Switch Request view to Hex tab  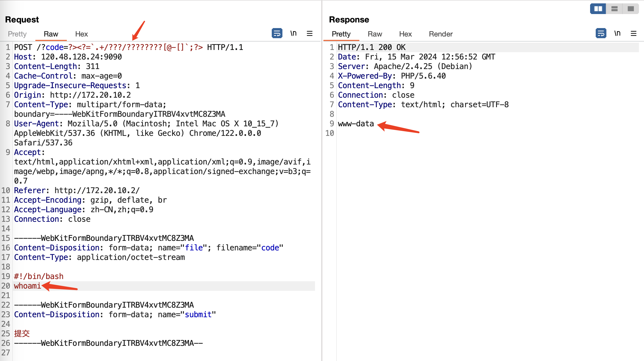[x=81, y=34]
